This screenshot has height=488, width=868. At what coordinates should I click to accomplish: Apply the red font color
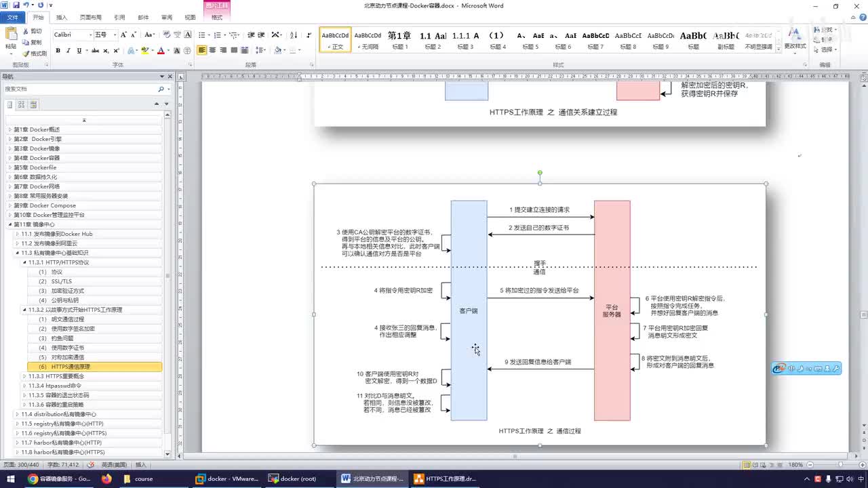point(161,51)
